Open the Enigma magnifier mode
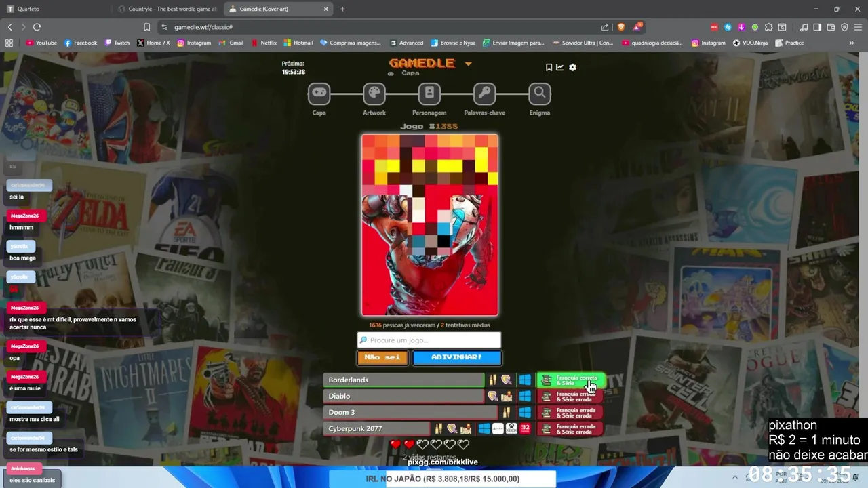 tap(540, 94)
